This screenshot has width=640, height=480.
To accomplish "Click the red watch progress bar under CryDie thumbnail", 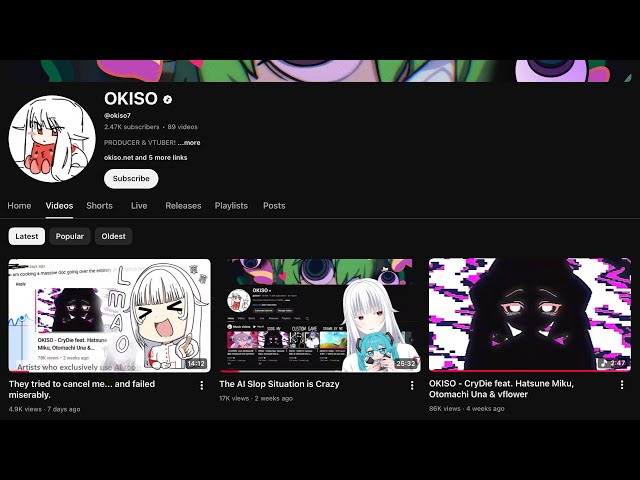I will tap(530, 371).
